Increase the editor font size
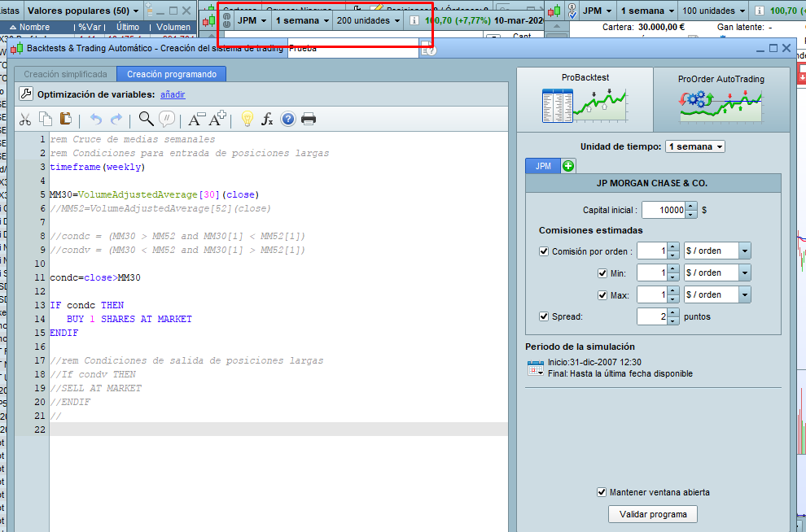 217,120
